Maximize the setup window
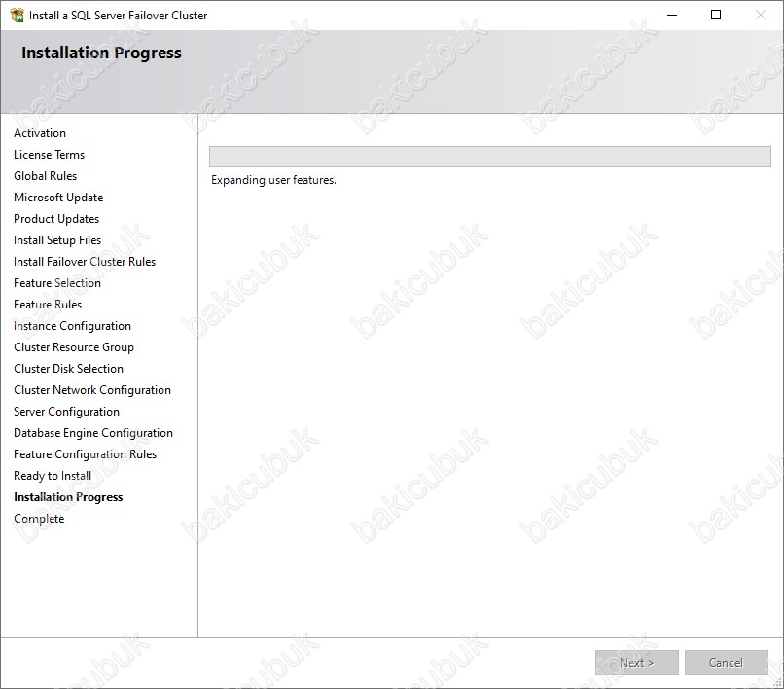784x689 pixels. tap(716, 15)
